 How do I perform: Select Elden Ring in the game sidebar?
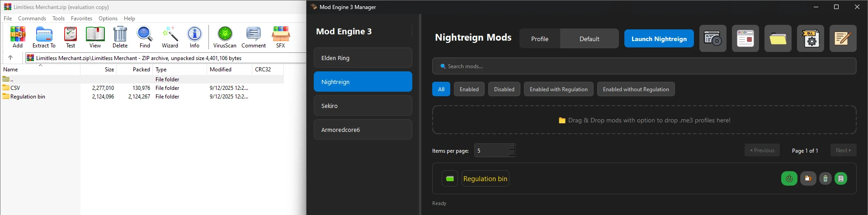(x=363, y=58)
